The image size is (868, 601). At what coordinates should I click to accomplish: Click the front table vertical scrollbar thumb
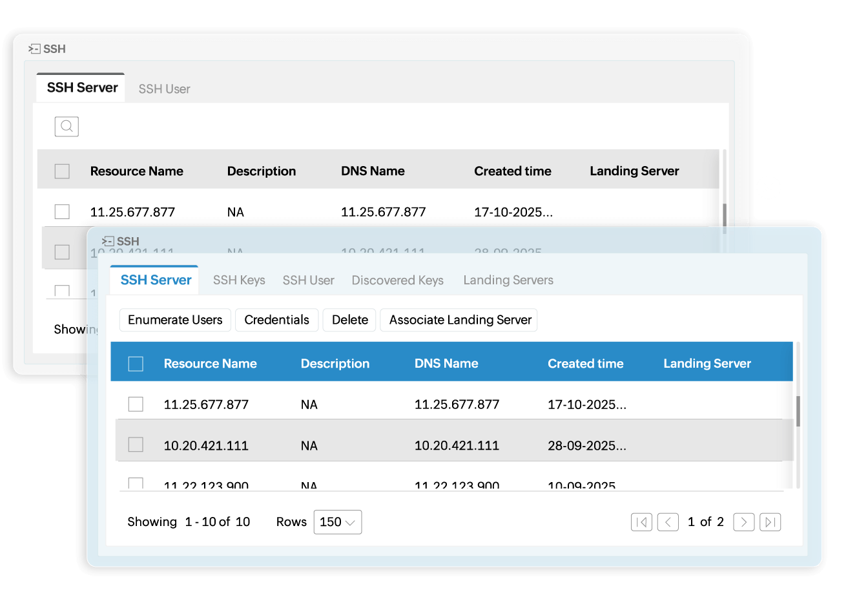[798, 411]
